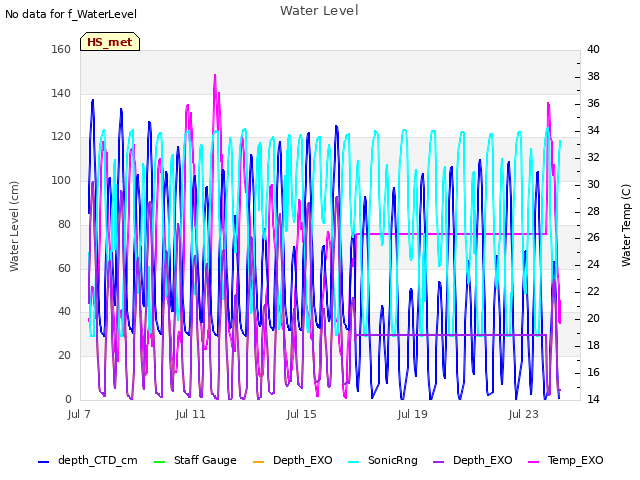Click the HS_met station label
Image resolution: width=640 pixels, height=480 pixels.
110,42
